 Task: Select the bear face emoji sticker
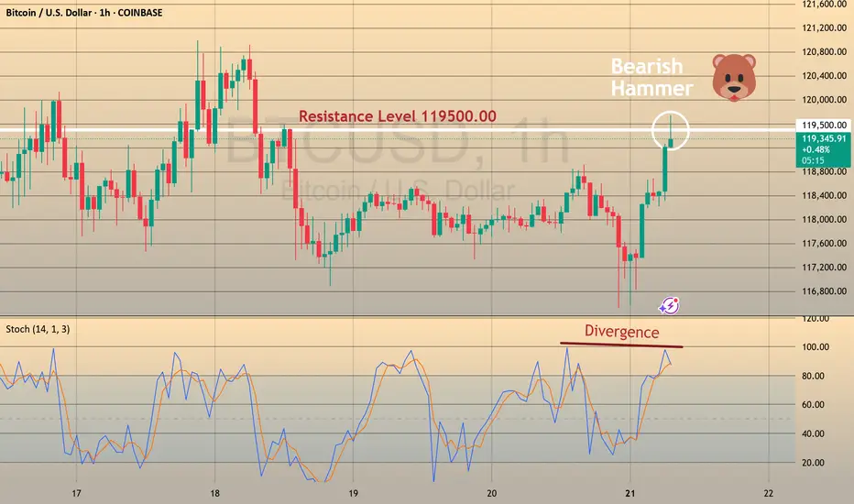pyautogui.click(x=734, y=77)
